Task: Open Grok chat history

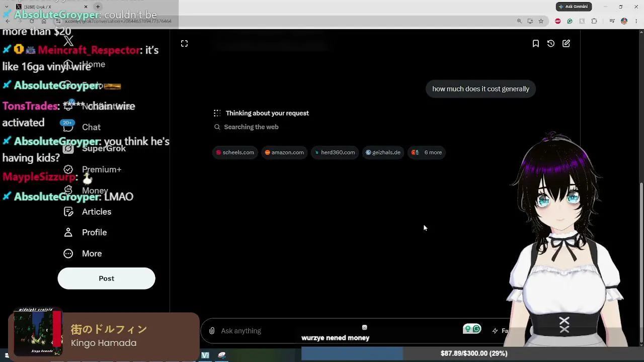Action: coord(551,44)
